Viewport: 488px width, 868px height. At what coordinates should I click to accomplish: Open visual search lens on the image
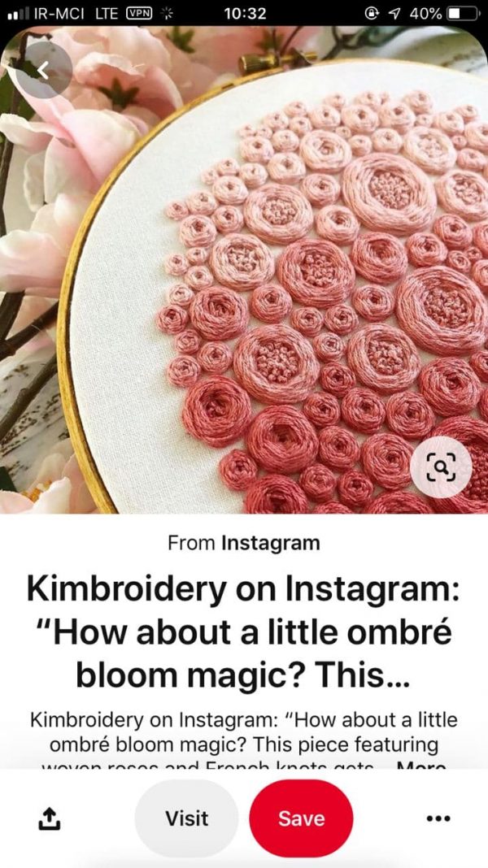point(441,467)
